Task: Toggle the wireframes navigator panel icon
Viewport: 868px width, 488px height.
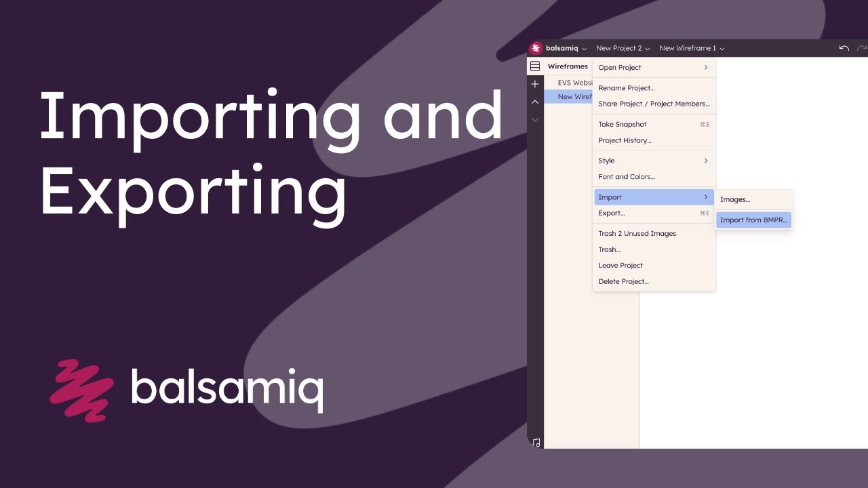Action: pos(535,66)
